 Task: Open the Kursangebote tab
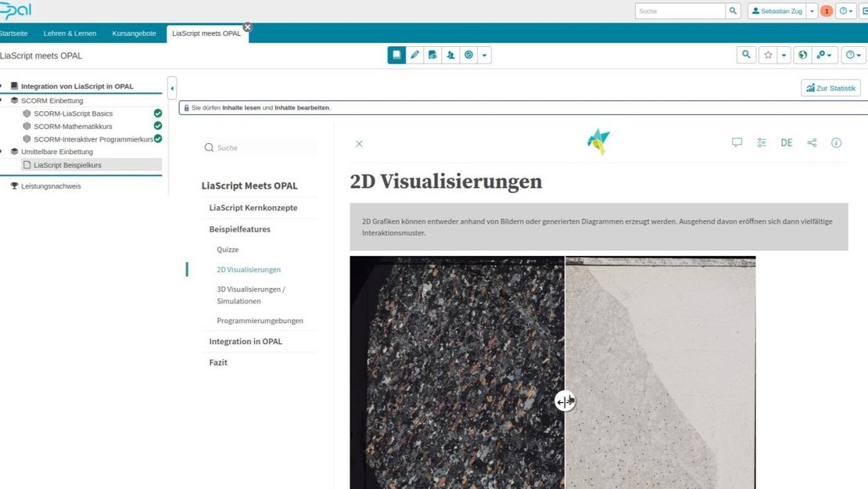pyautogui.click(x=134, y=34)
